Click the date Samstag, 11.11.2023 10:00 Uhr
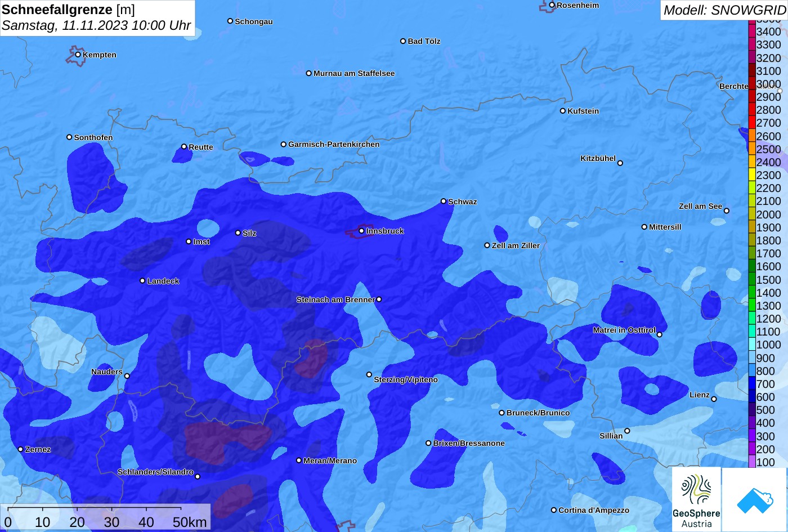 click(x=96, y=25)
